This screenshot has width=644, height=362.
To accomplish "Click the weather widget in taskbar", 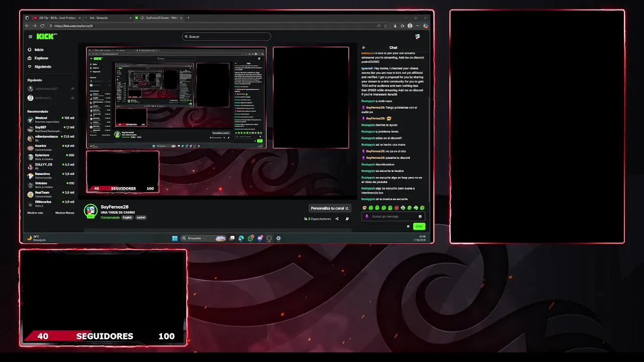I will [x=36, y=238].
